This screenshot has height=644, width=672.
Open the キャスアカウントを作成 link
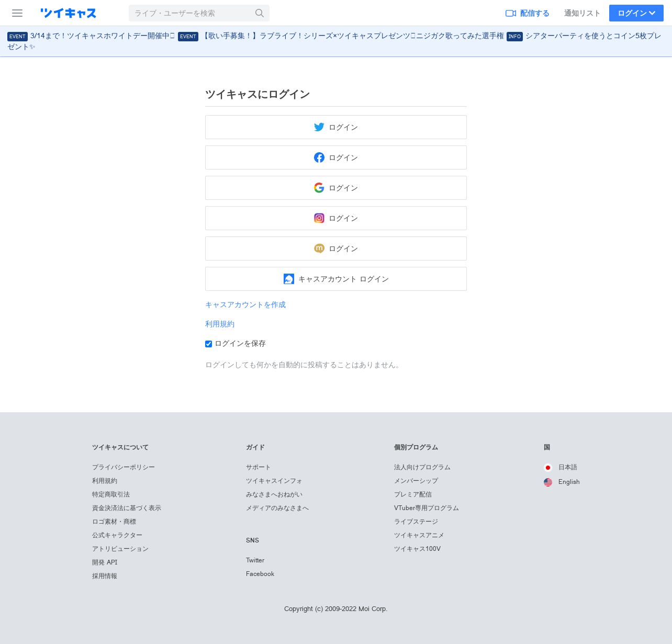[x=245, y=304]
